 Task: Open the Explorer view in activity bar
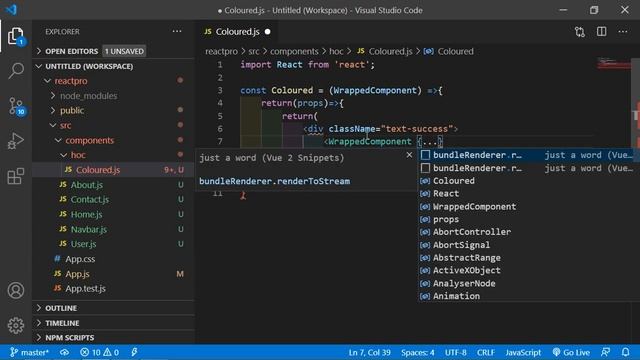coord(16,36)
